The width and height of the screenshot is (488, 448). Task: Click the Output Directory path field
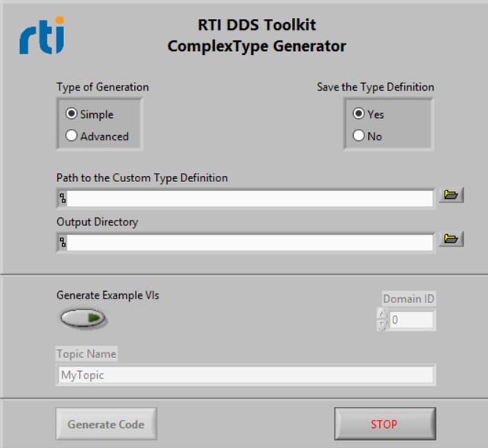(249, 242)
